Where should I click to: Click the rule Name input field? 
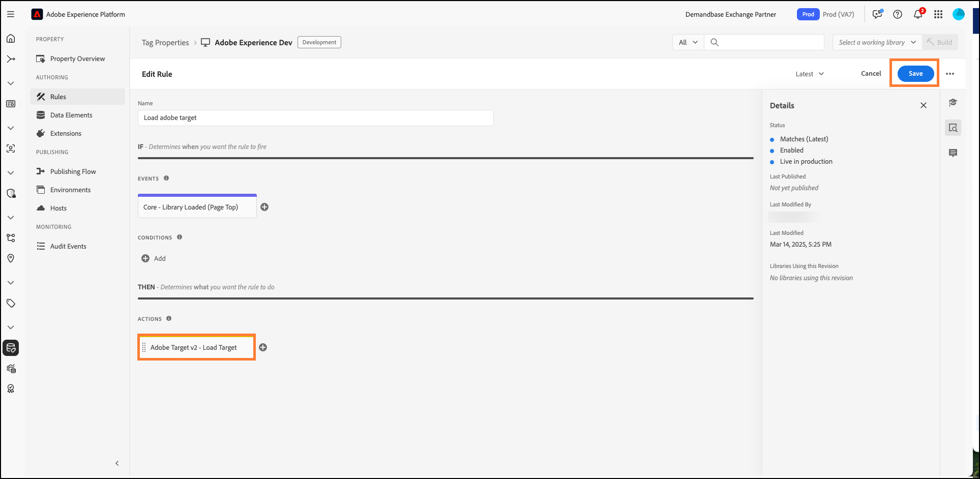click(x=315, y=118)
